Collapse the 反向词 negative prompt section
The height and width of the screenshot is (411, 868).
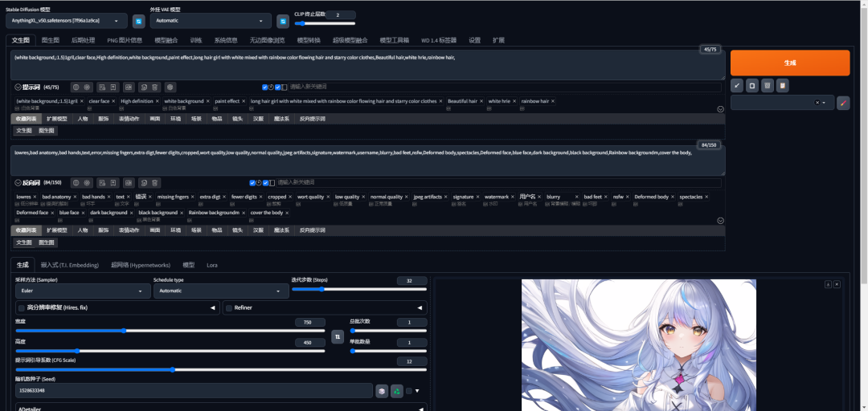point(18,182)
